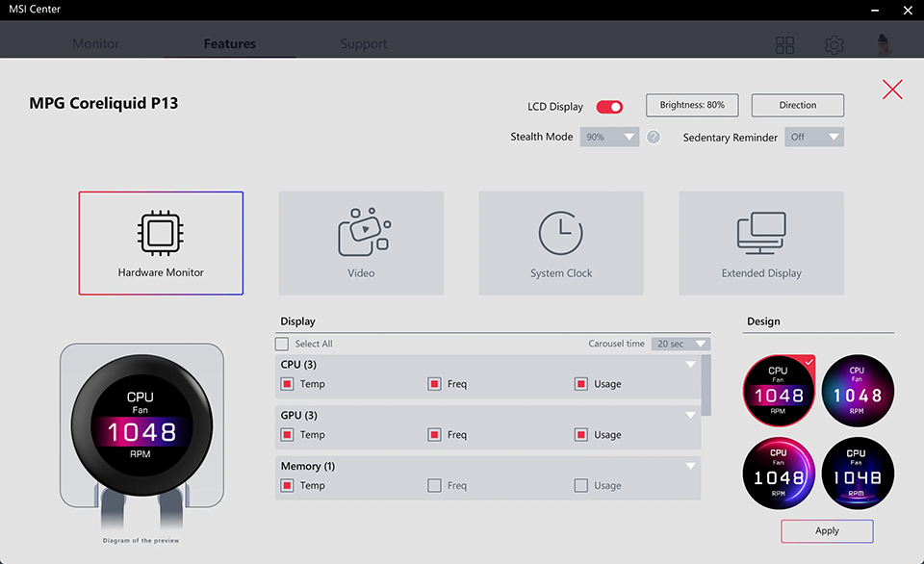Enable Memory Freq checkbox
924x564 pixels.
pos(434,486)
